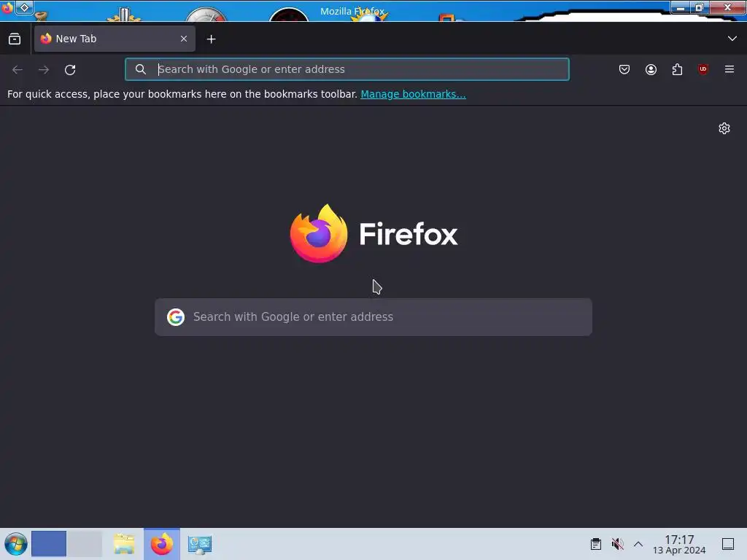The height and width of the screenshot is (560, 747).
Task: Open new tab personalize gear settings
Action: click(724, 128)
